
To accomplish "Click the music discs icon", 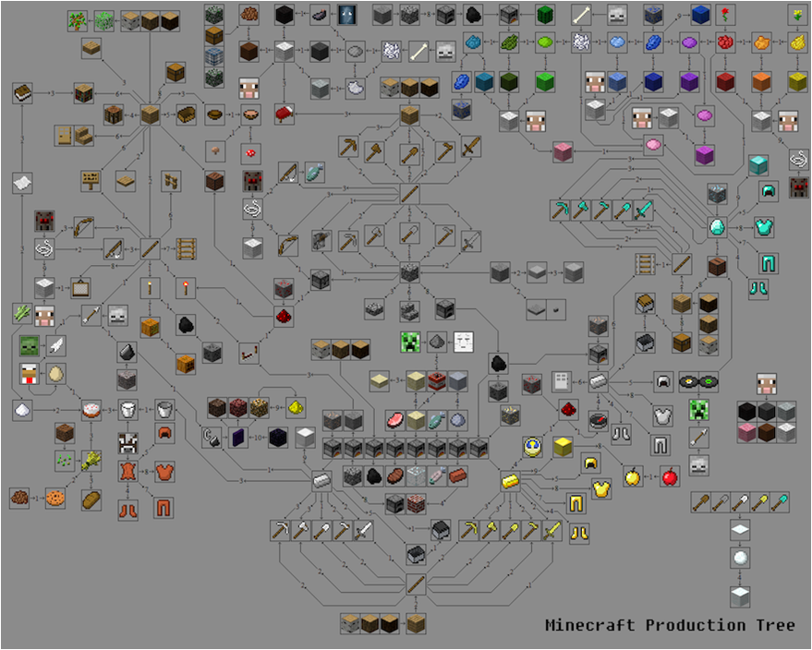I will point(698,381).
